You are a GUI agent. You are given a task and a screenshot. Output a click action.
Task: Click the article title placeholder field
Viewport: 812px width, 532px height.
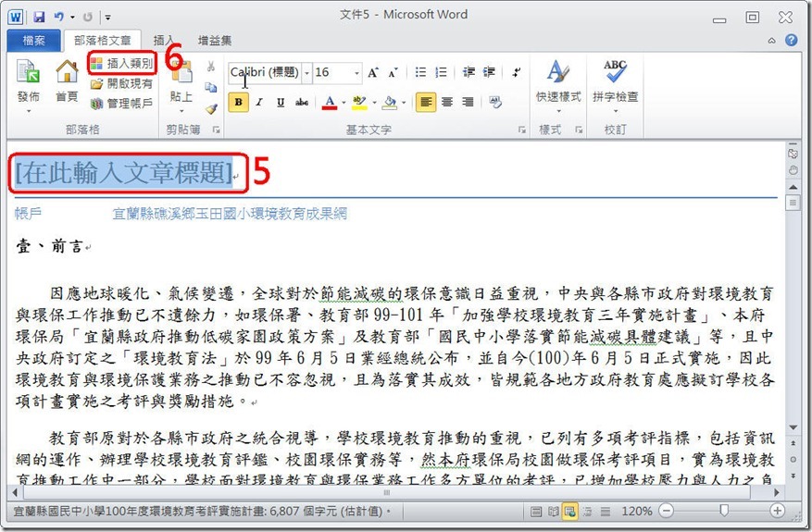tap(123, 171)
